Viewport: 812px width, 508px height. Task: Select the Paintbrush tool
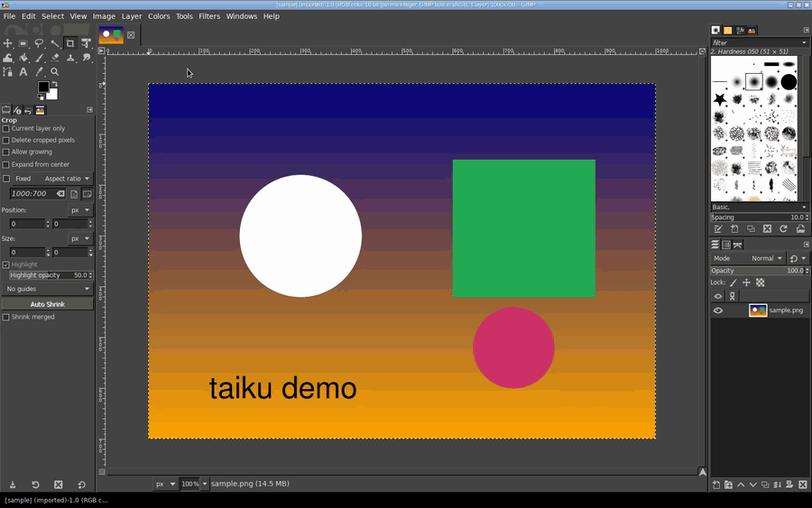click(39, 58)
